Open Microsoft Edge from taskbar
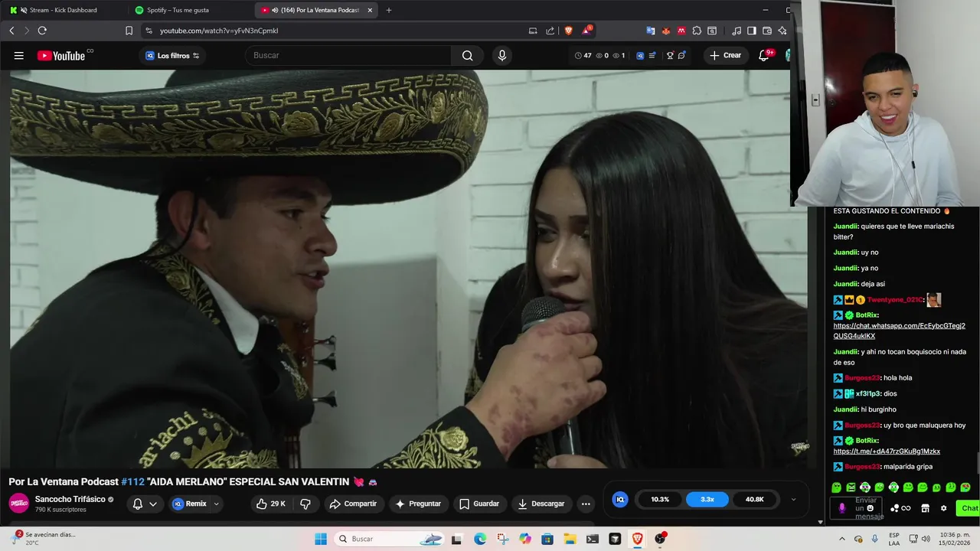 point(480,539)
